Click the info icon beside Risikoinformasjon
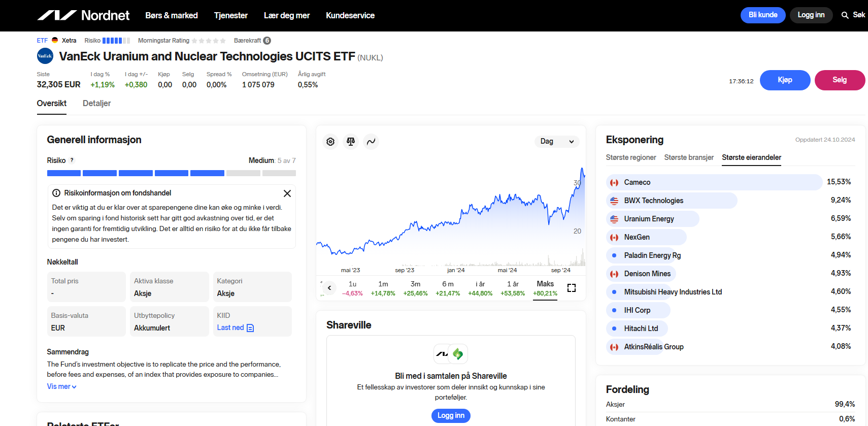The height and width of the screenshot is (426, 868). [x=56, y=193]
